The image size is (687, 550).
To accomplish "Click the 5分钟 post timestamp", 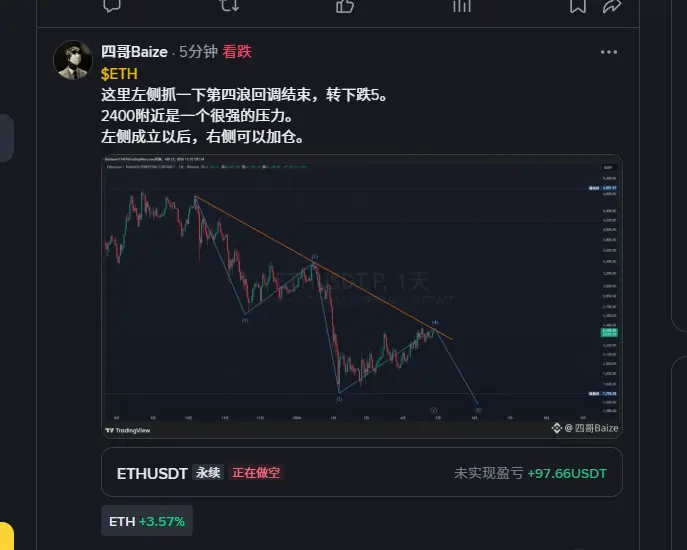I will tap(198, 52).
